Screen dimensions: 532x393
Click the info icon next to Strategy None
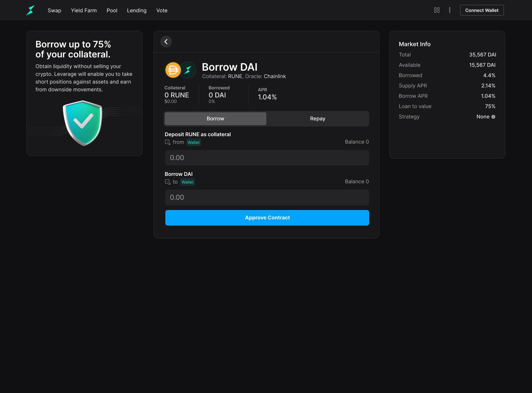pos(493,117)
